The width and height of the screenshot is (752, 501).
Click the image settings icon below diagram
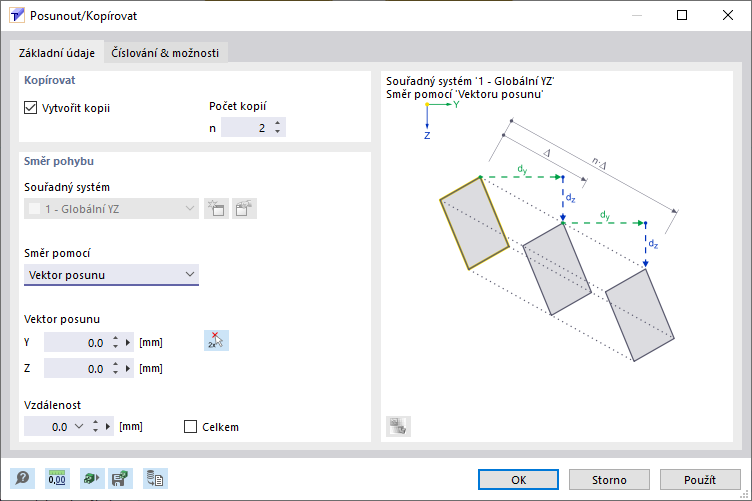click(x=398, y=426)
